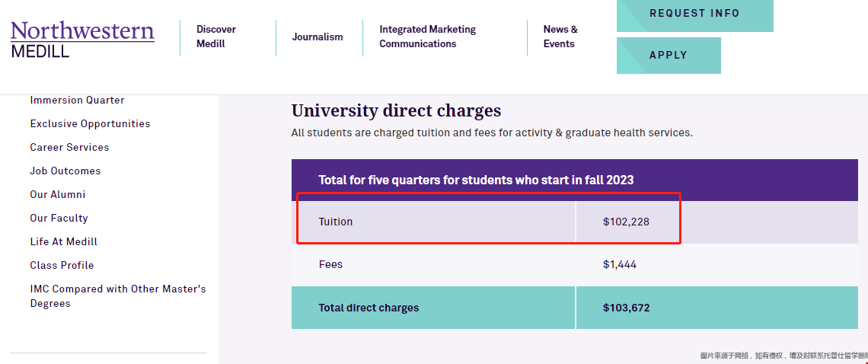
Task: Navigate to Life At Medill
Action: 64,242
